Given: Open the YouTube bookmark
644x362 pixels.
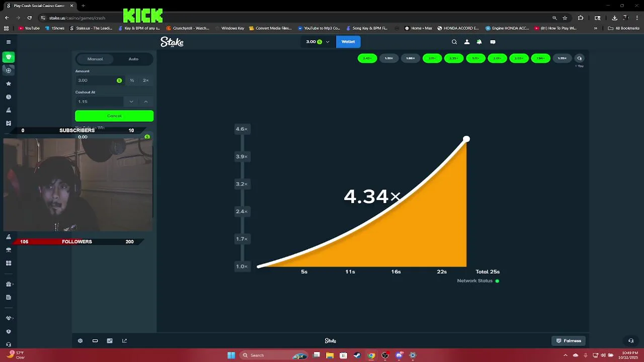Looking at the screenshot, I should [29, 28].
